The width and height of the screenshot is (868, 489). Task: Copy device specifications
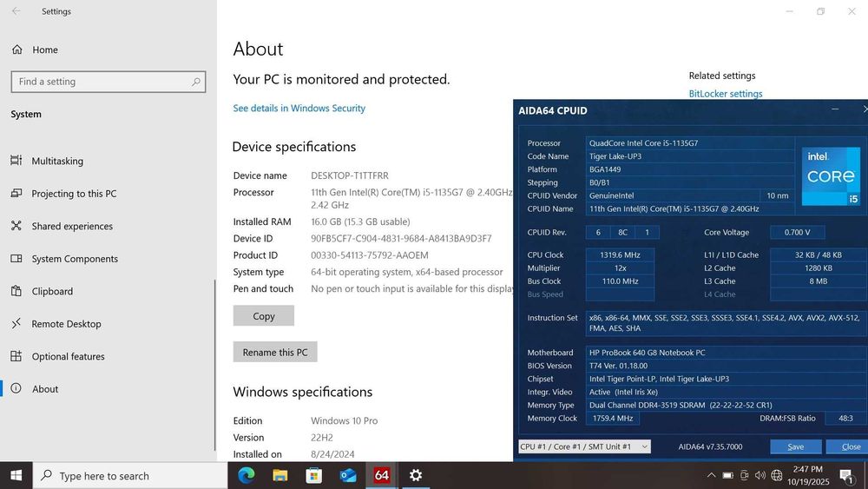tap(264, 315)
